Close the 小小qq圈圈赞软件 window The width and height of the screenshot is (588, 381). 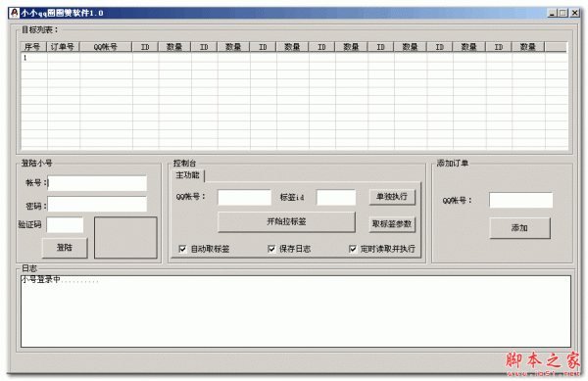574,13
